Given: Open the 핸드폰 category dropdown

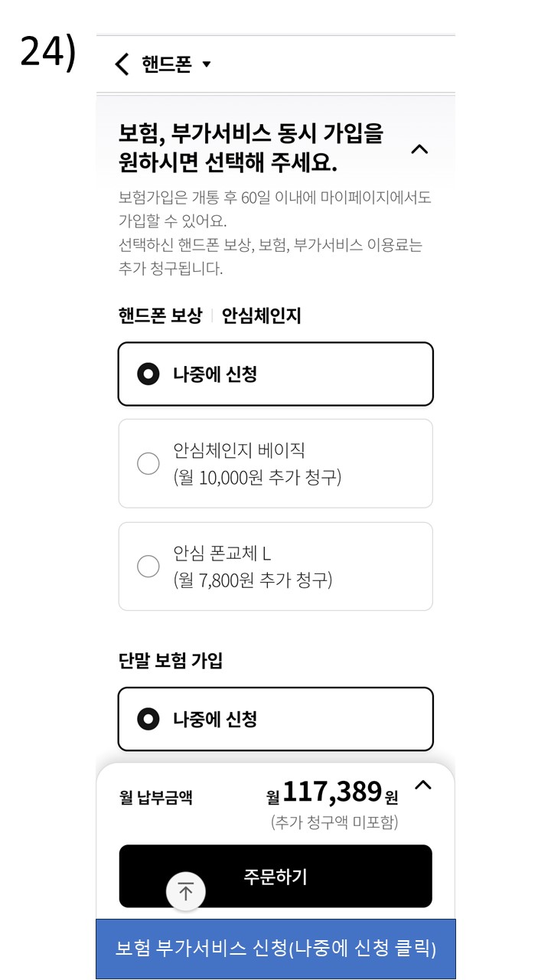Looking at the screenshot, I should 176,64.
